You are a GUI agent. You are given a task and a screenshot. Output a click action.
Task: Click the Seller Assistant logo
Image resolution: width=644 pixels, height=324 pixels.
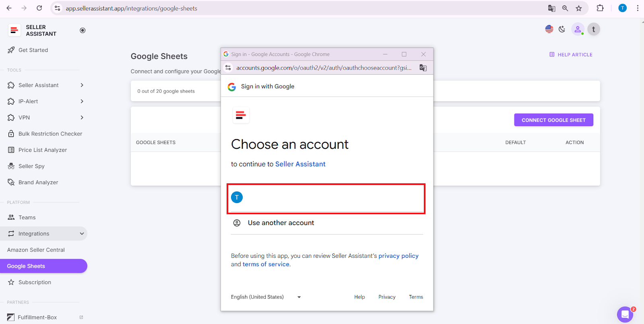click(x=14, y=30)
